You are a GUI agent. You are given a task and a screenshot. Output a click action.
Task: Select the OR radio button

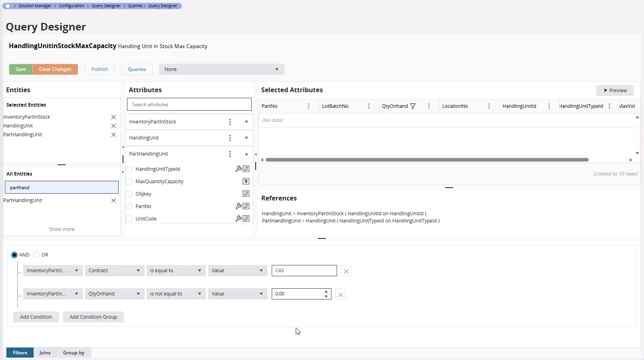click(x=36, y=255)
